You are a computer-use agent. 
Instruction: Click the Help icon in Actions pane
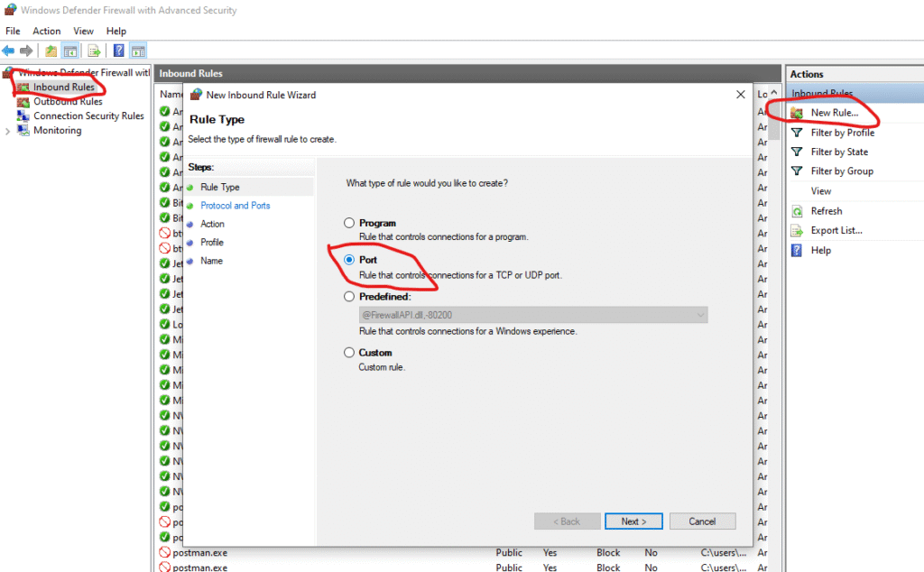pos(797,250)
